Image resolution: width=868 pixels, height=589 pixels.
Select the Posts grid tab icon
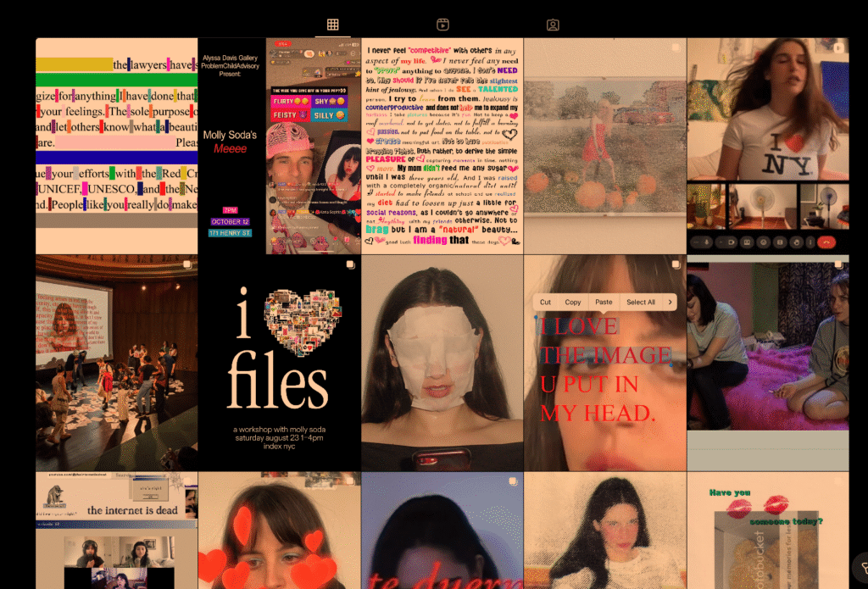(x=333, y=25)
